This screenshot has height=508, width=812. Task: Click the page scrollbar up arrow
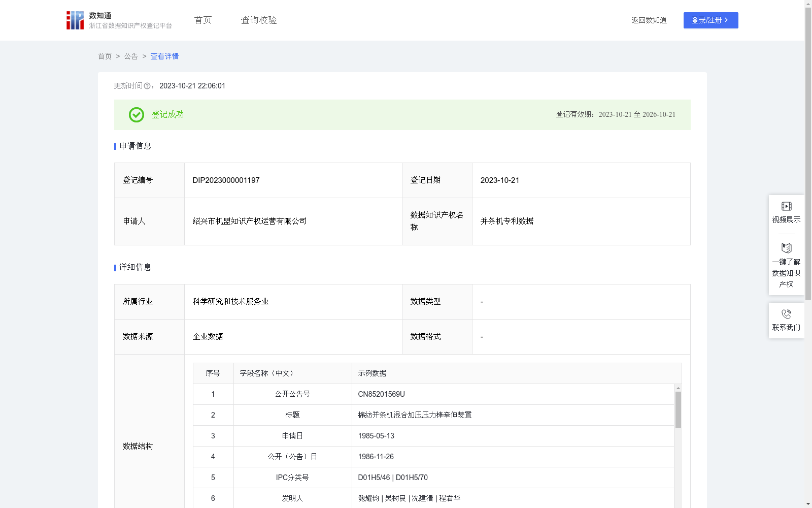808,4
